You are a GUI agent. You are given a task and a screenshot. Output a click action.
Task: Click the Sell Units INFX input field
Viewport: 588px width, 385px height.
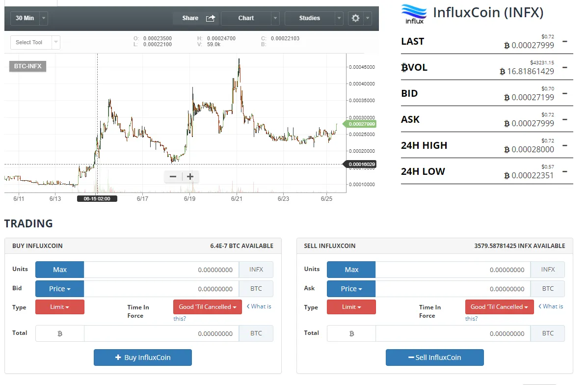453,270
